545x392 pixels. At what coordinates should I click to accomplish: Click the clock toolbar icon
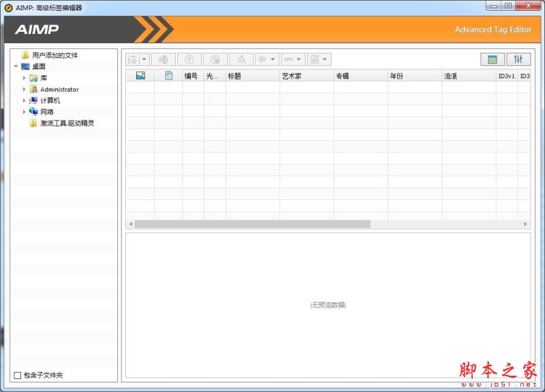[x=189, y=59]
